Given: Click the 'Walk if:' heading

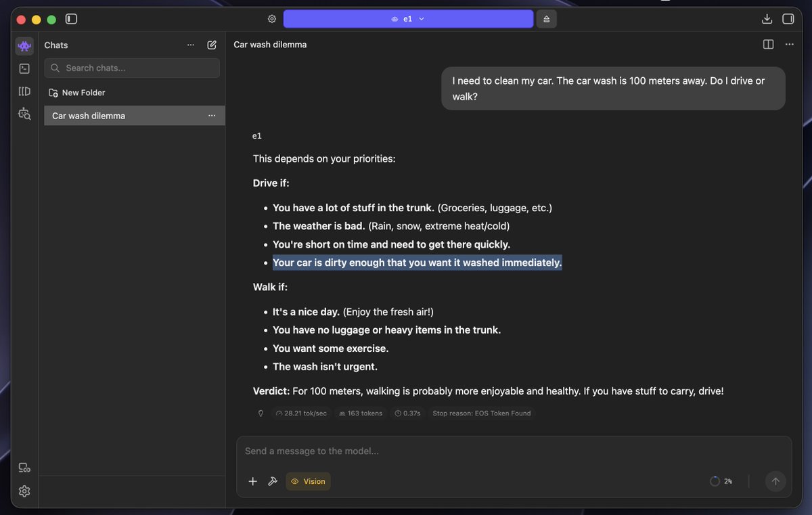Looking at the screenshot, I should [270, 287].
